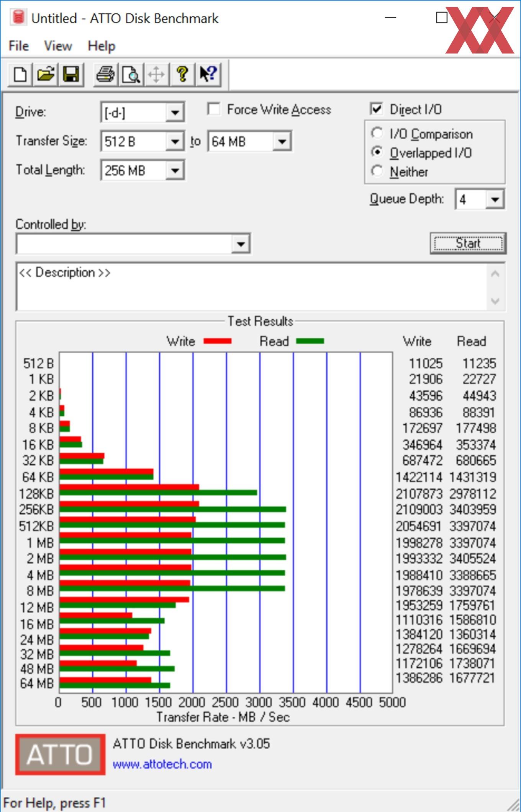The width and height of the screenshot is (521, 812).
Task: Open the View menu
Action: (x=58, y=46)
